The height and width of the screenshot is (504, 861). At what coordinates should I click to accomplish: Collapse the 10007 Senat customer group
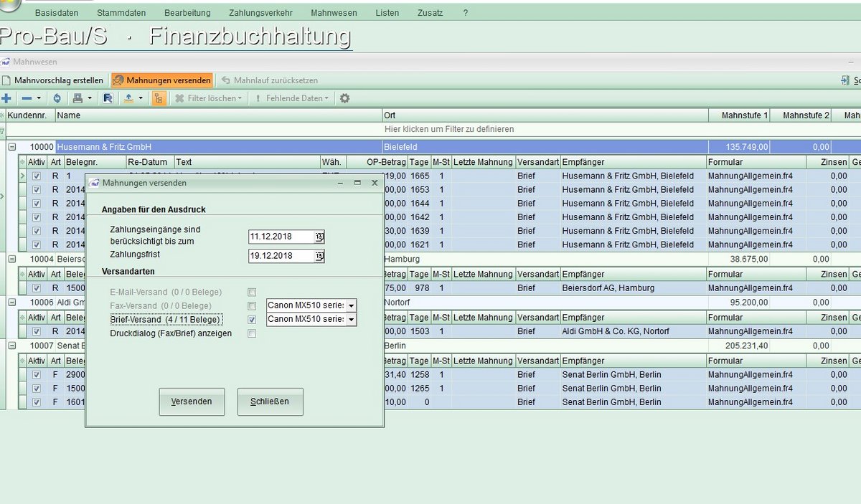(x=12, y=346)
